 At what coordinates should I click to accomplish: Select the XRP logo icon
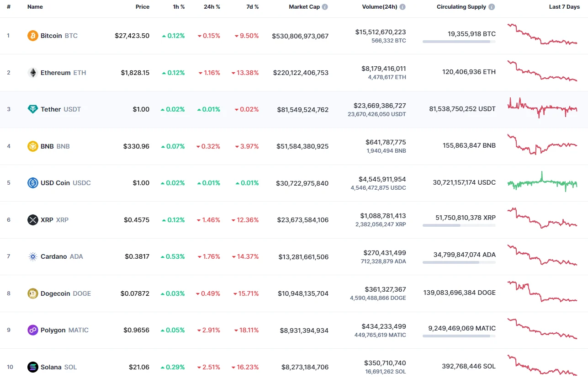[32, 220]
